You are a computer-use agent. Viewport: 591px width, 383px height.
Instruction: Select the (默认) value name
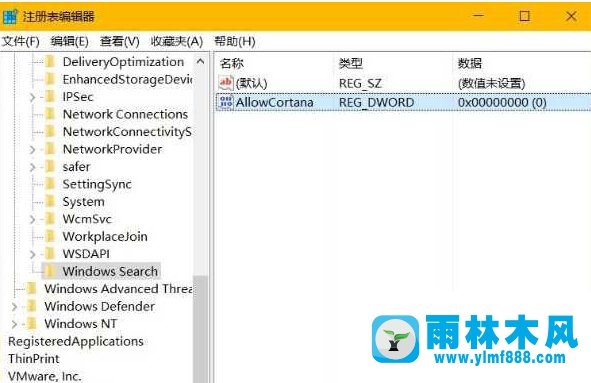[251, 83]
